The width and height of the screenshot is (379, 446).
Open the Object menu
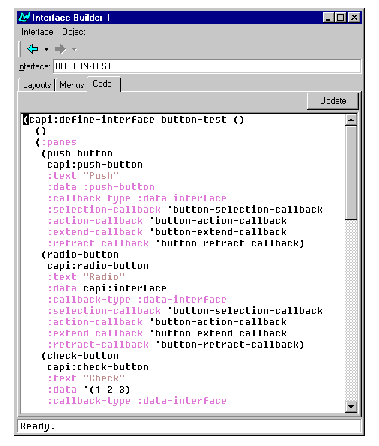coord(74,32)
